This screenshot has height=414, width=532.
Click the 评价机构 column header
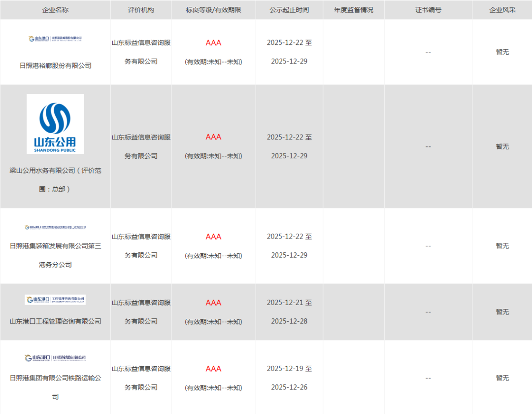pyautogui.click(x=141, y=10)
